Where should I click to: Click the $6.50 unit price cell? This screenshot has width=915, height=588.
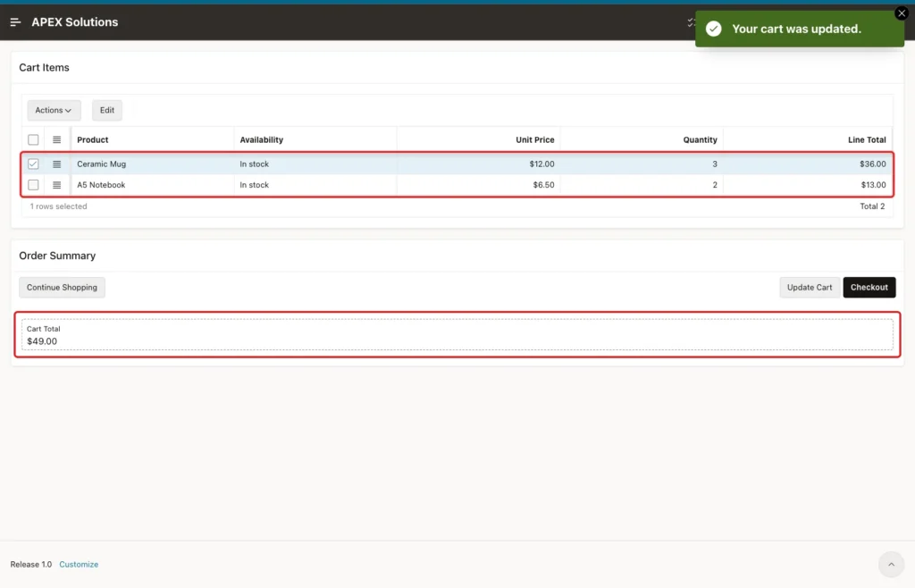(x=479, y=185)
